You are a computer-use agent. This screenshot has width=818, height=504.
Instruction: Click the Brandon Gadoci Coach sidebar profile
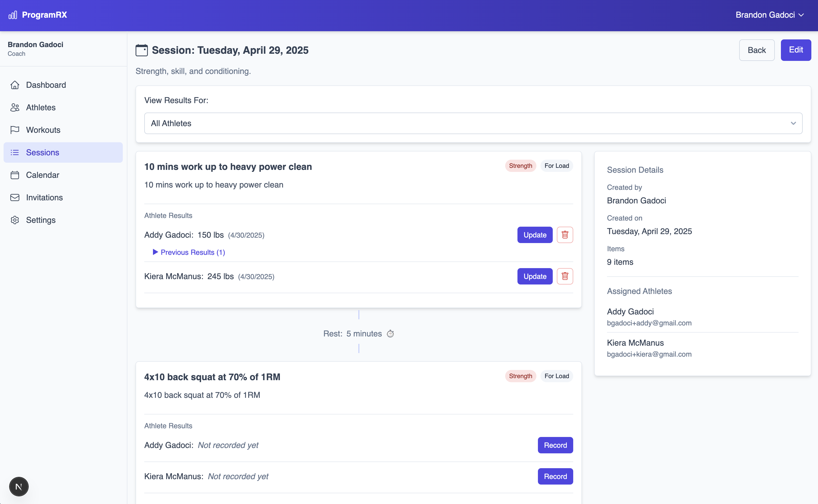click(x=35, y=49)
